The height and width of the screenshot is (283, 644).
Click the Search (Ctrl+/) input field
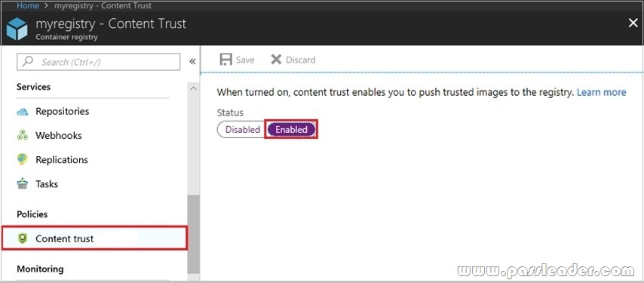tap(98, 62)
